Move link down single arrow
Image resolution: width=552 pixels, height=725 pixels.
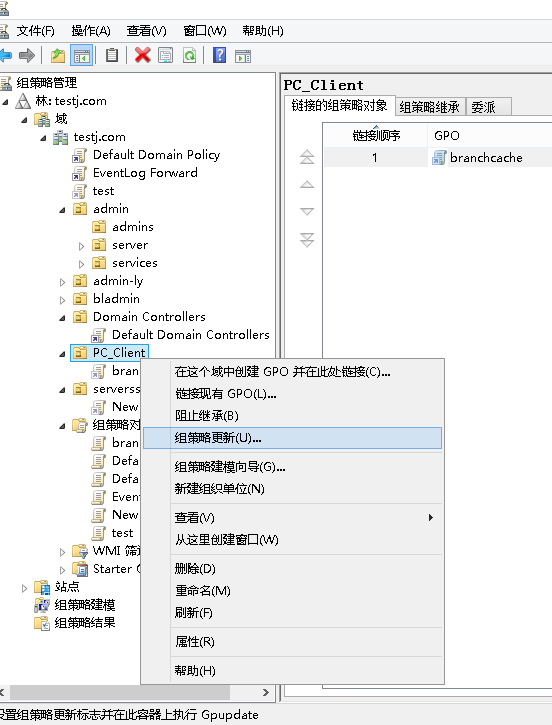point(307,211)
